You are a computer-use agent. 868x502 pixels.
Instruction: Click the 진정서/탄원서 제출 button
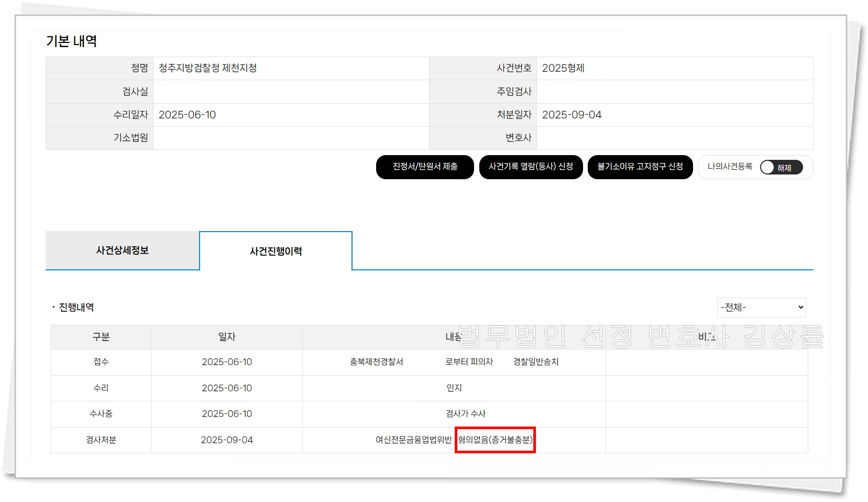[425, 167]
